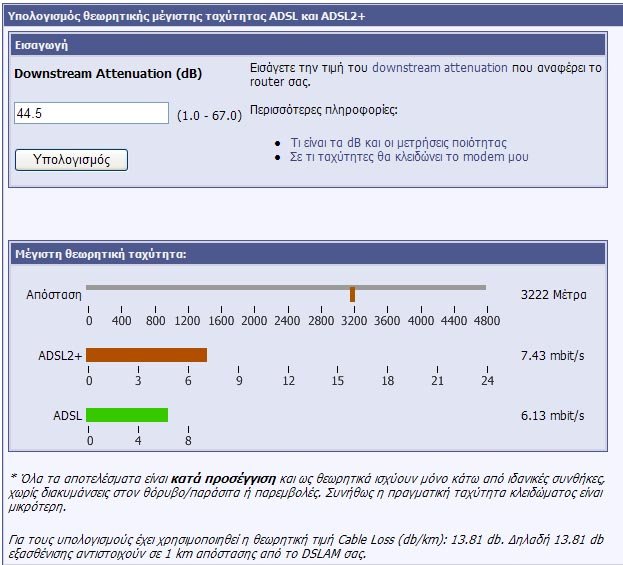Open link Τι είναι τα dB και οι μετρήσεις ποιότητας
This screenshot has width=623, height=565.
(x=399, y=143)
